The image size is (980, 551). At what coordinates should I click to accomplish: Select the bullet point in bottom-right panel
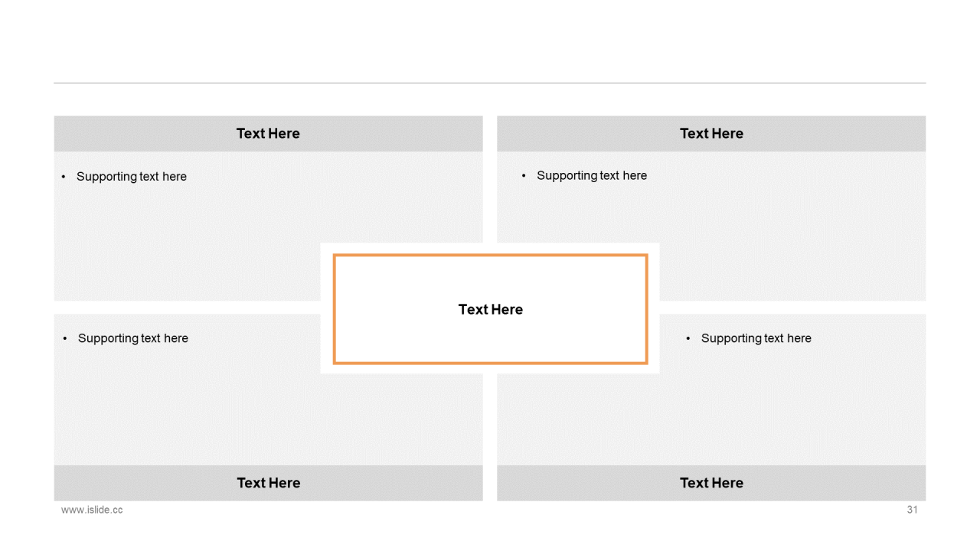[x=688, y=338]
